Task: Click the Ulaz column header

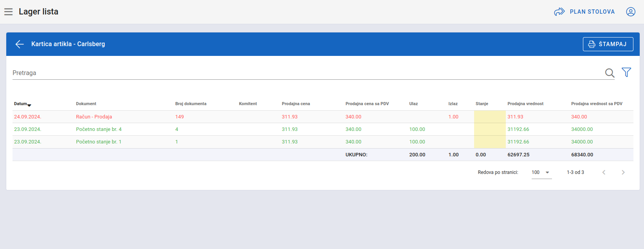Action: pos(413,104)
